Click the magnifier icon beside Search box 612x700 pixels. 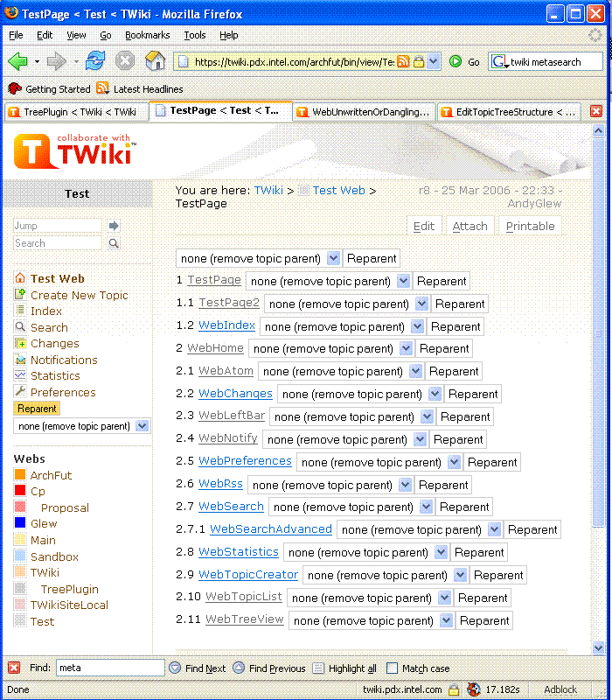(x=114, y=243)
